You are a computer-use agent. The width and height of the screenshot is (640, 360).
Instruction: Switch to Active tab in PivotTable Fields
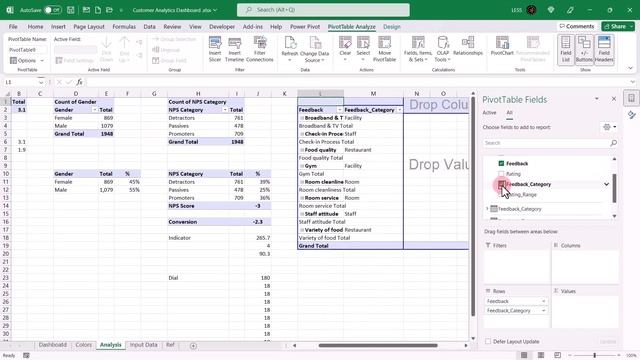489,113
